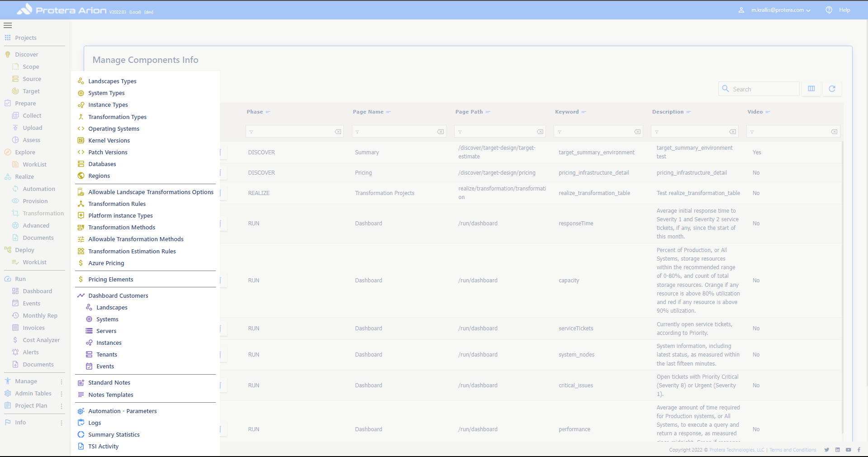Open the YouTube icon in footer
This screenshot has height=457, width=868.
pyautogui.click(x=849, y=450)
